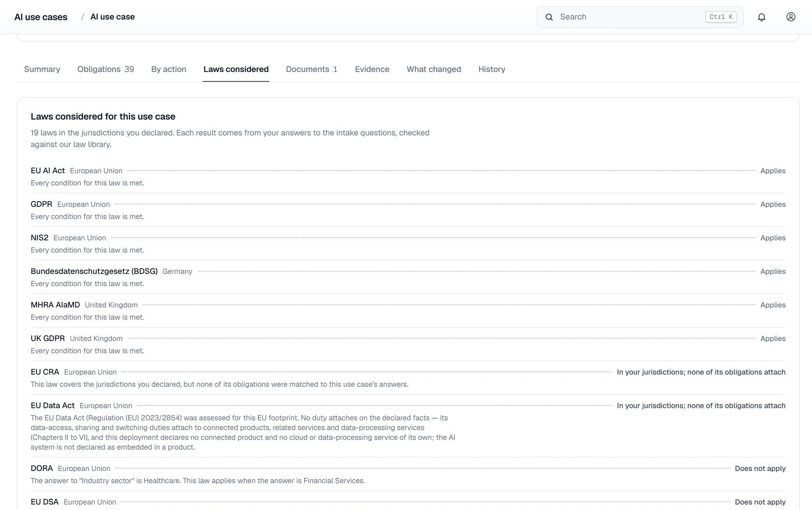Click the AI use case breadcrumb

[x=112, y=17]
